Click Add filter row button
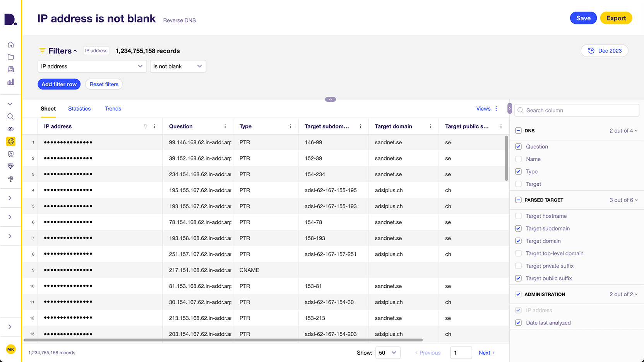Viewport: 644px width, 362px height. pos(59,84)
